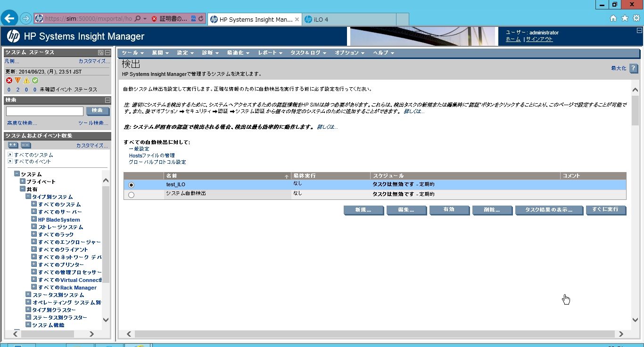
Task: Minimize the banner using its corner icon
Action: pos(638,30)
